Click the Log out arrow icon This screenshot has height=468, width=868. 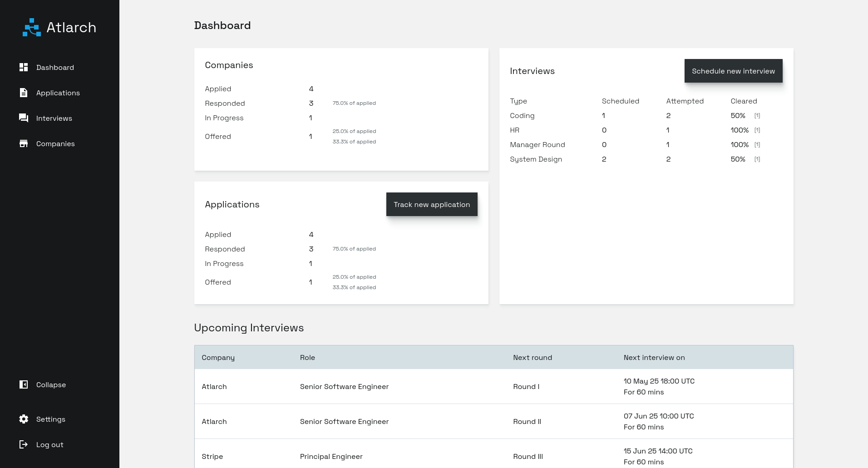(x=24, y=444)
